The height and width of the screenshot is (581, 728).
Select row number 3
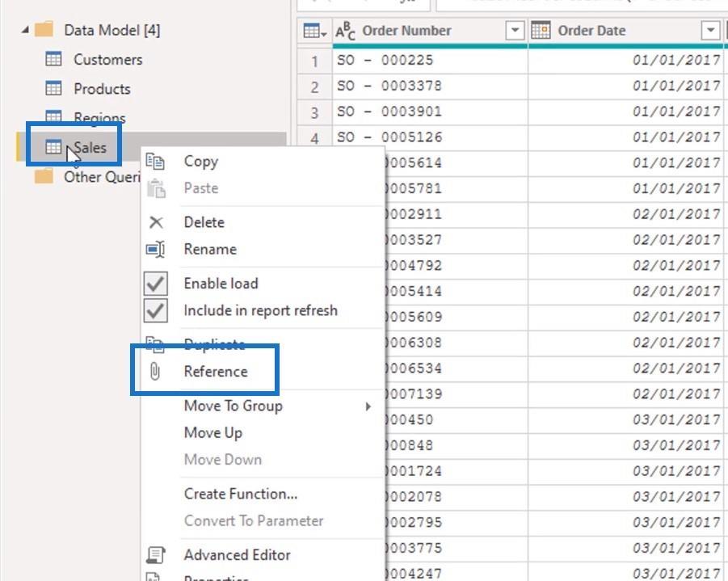coord(315,112)
